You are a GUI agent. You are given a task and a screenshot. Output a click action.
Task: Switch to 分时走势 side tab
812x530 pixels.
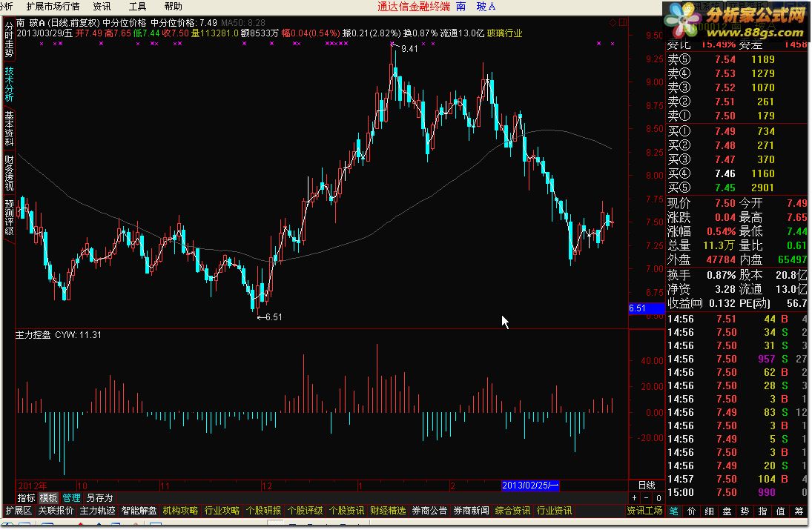(9, 39)
